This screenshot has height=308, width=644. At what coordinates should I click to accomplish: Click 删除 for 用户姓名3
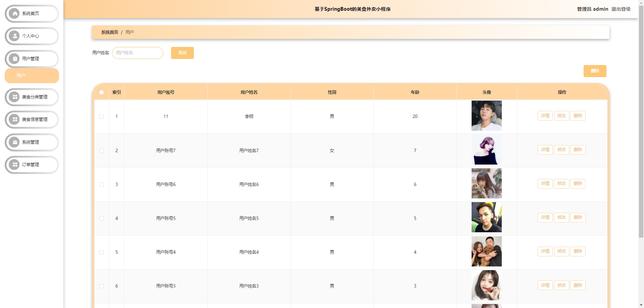pos(578,286)
